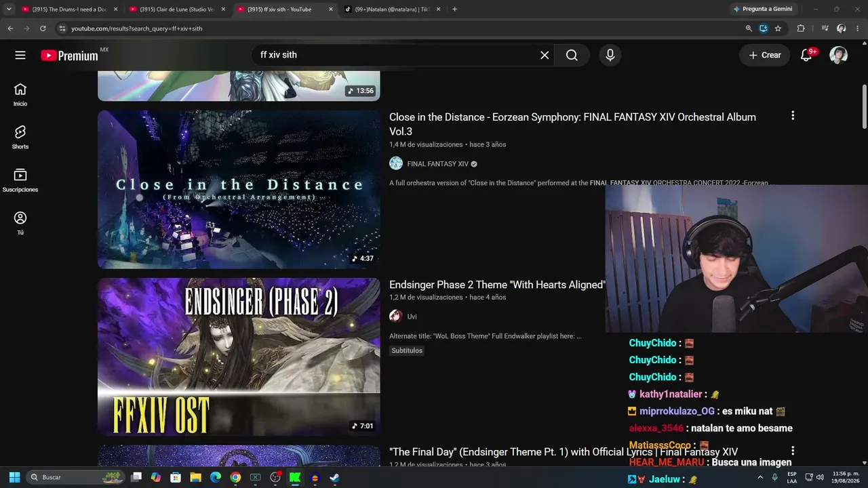
Task: Open Chrome media controls icon
Action: [825, 28]
